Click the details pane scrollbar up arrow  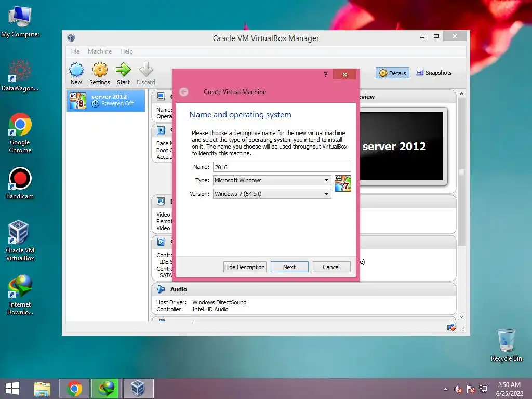point(461,94)
